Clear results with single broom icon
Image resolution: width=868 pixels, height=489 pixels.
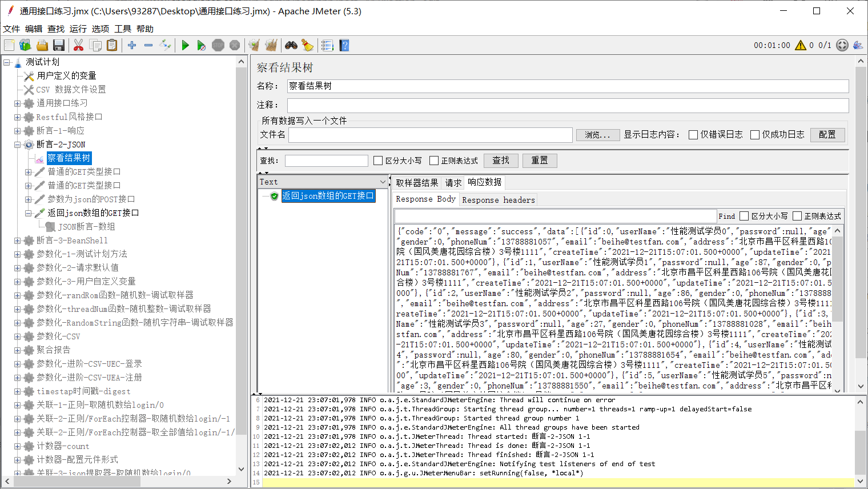(x=254, y=45)
